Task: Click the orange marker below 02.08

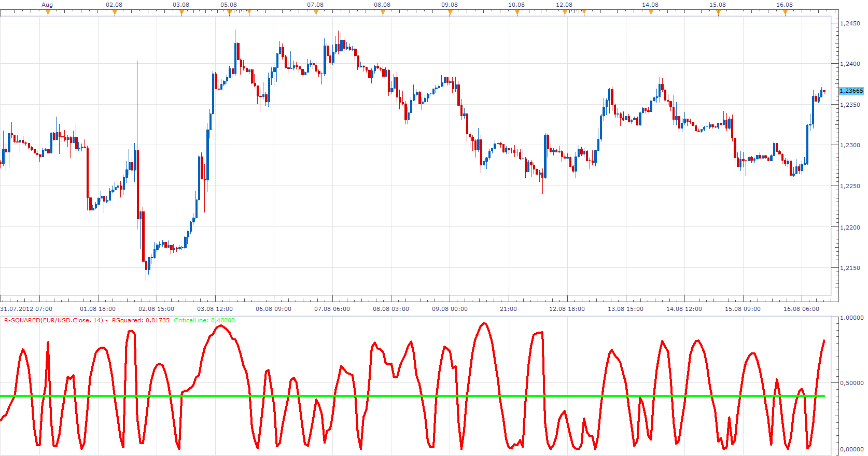Action: coord(115,13)
